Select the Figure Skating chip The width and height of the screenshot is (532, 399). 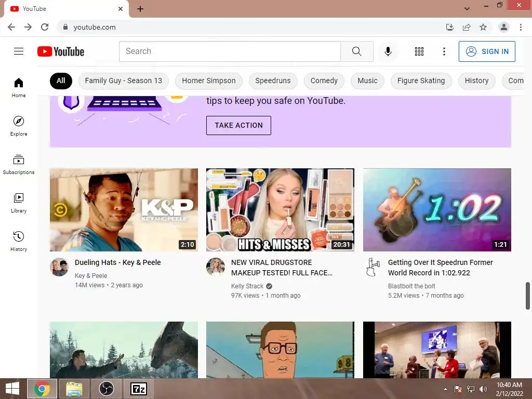pyautogui.click(x=421, y=81)
